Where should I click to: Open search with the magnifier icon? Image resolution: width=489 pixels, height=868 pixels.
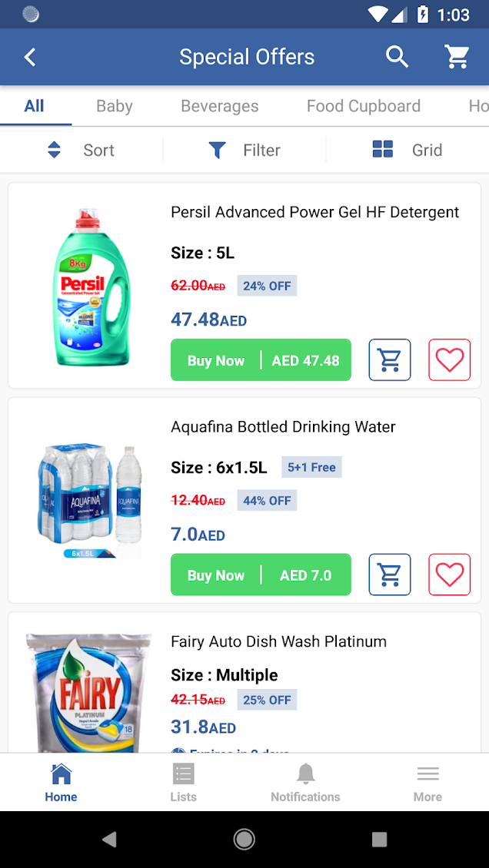pos(397,57)
